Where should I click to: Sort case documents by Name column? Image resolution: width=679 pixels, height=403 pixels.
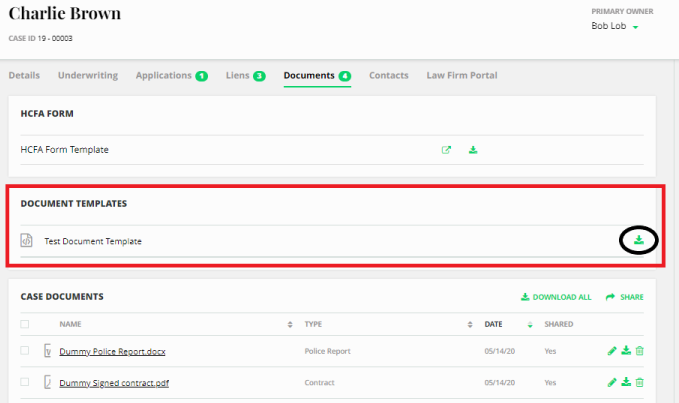pos(290,324)
